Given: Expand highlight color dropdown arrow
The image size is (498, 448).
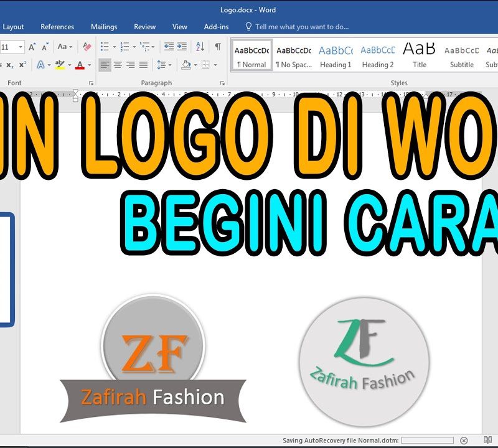Looking at the screenshot, I should pyautogui.click(x=70, y=65).
